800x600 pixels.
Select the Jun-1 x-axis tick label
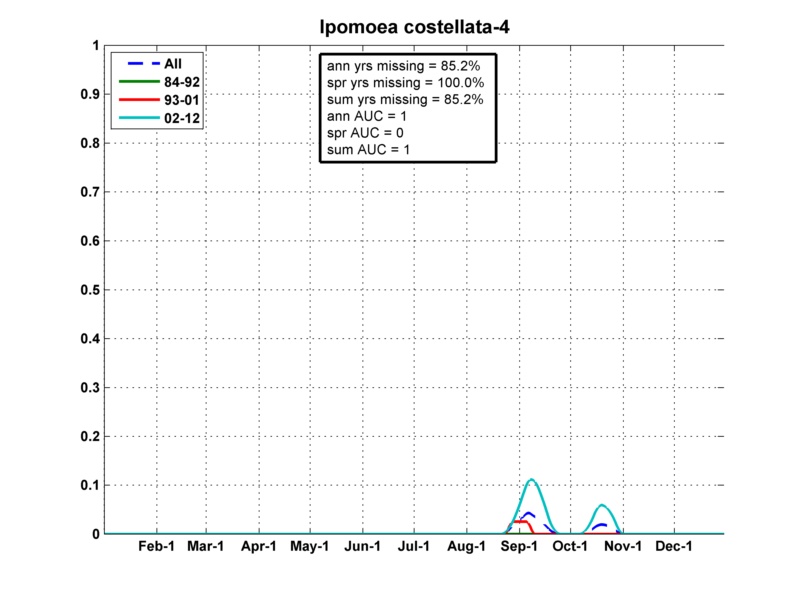(x=362, y=547)
